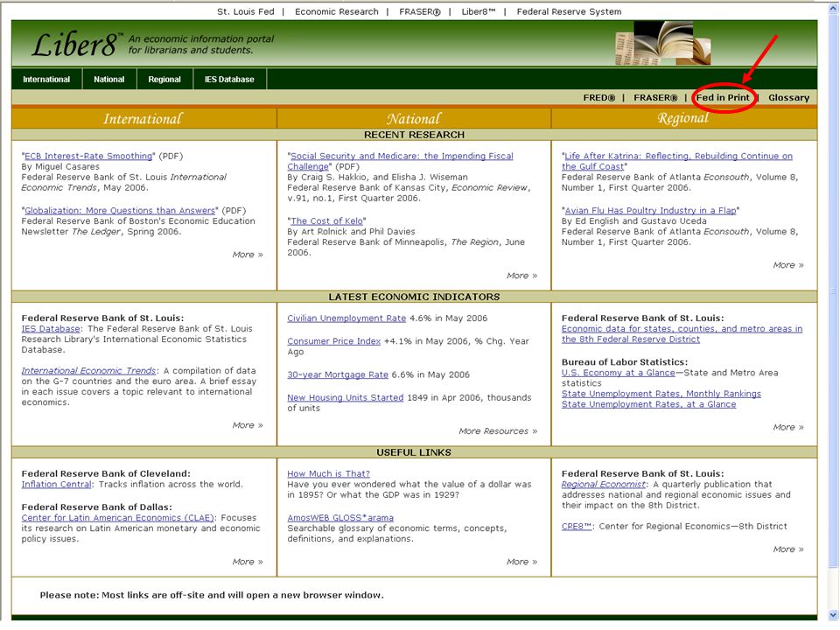This screenshot has height=630, width=840.
Task: Click More under International useful links
Action: pos(248,562)
